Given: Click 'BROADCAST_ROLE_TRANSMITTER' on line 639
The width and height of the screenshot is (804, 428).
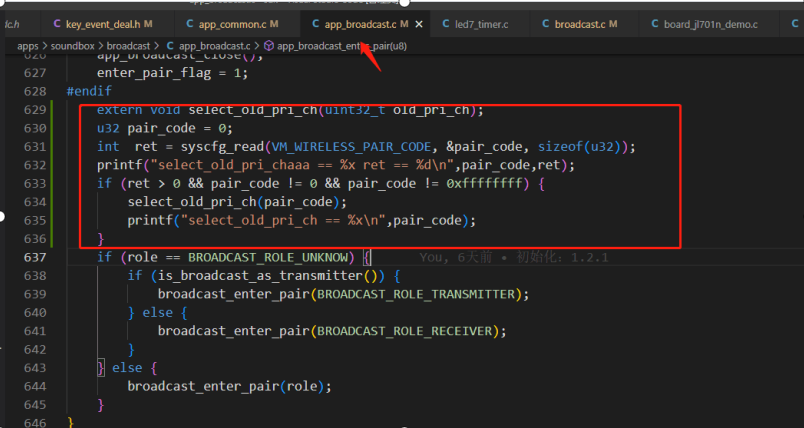Looking at the screenshot, I should pos(416,294).
